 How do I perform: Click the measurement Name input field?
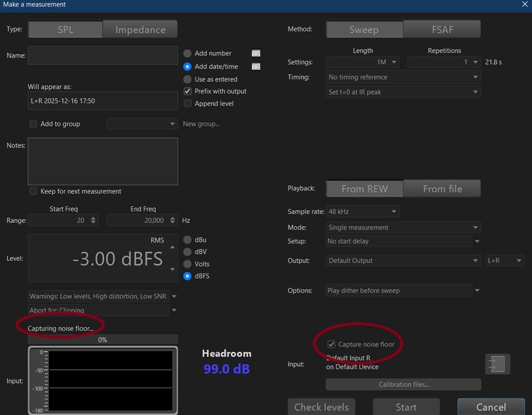(x=103, y=56)
